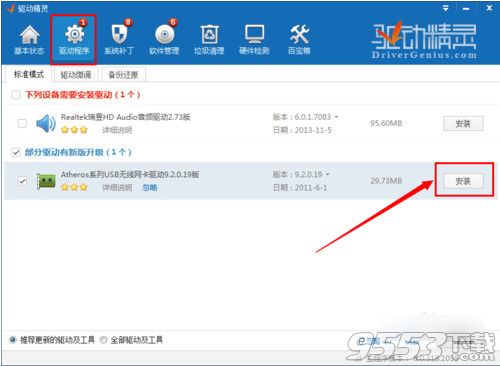Click the Atheros network card icon
500x366 pixels.
(46, 181)
